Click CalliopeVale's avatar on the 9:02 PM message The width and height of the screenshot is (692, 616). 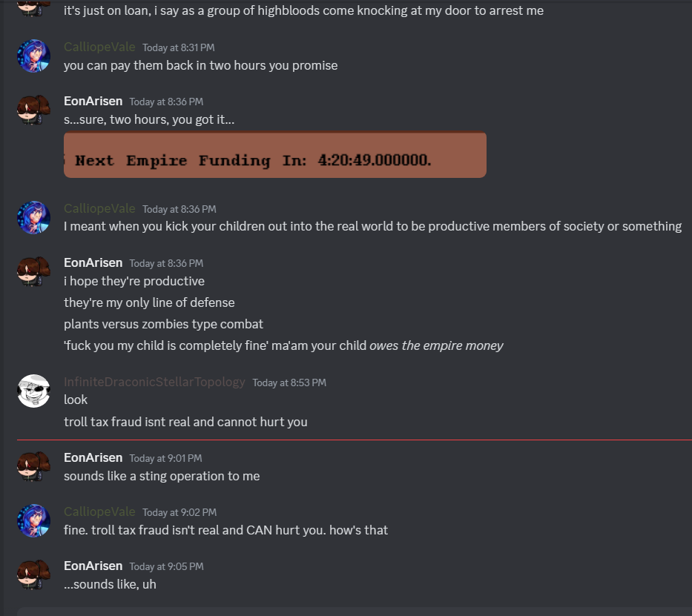pos(33,520)
